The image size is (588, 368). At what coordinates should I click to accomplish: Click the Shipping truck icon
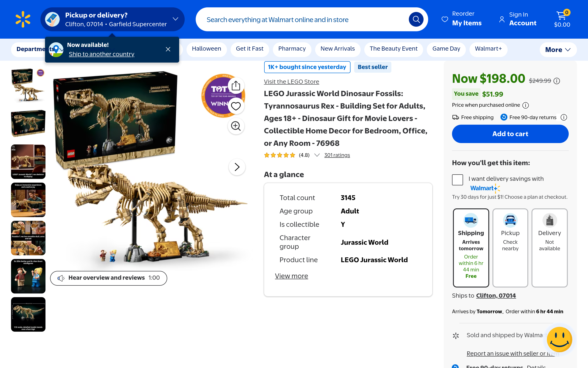471,220
